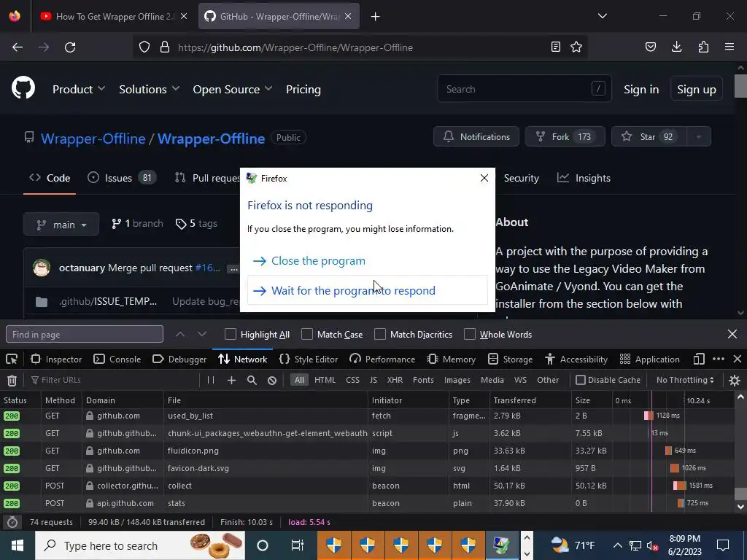
Task: Open the main branch selector dropdown
Action: tap(61, 225)
